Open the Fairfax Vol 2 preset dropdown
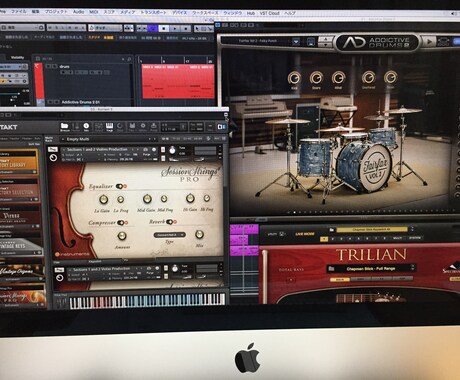 coord(296,42)
